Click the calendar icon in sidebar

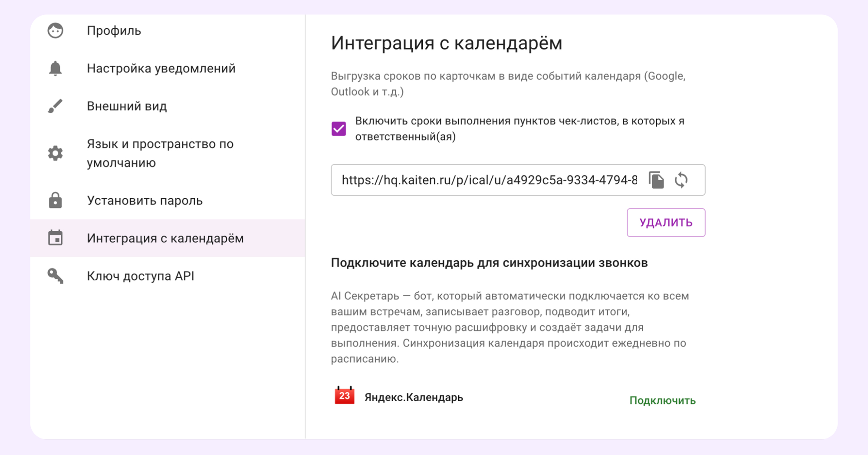point(56,238)
